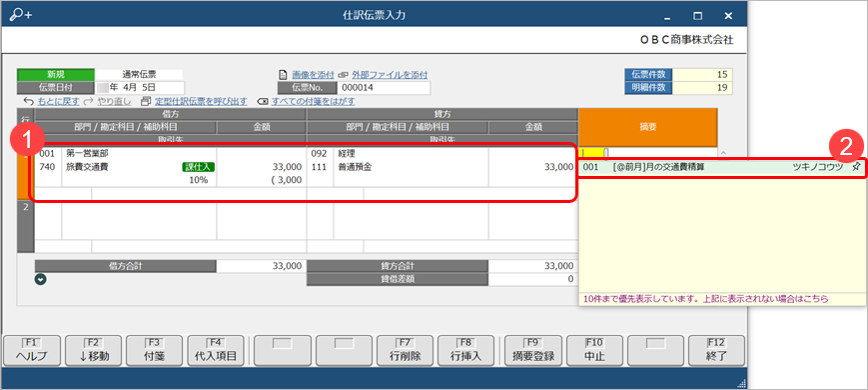Click 定型仕訳伝票を呼び出す link

[201, 101]
